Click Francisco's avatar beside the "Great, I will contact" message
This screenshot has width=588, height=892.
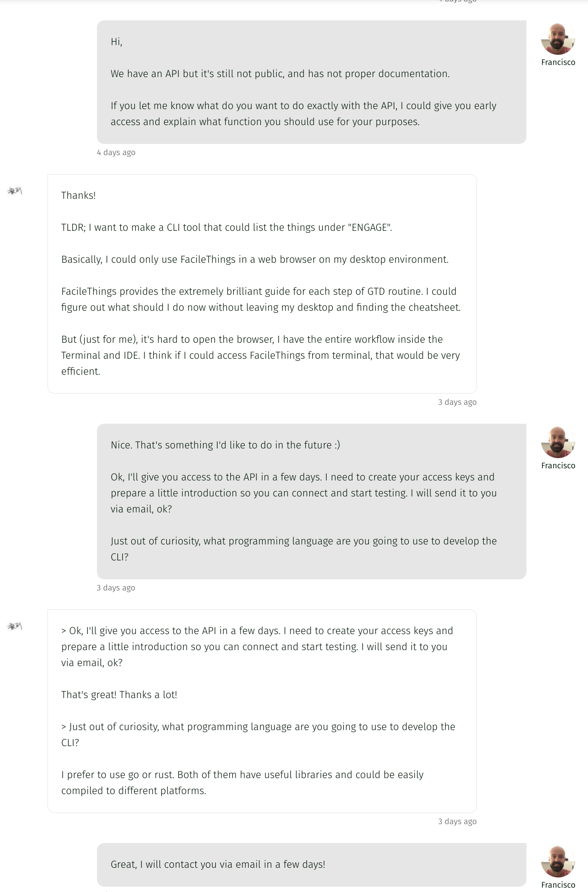coord(557,861)
